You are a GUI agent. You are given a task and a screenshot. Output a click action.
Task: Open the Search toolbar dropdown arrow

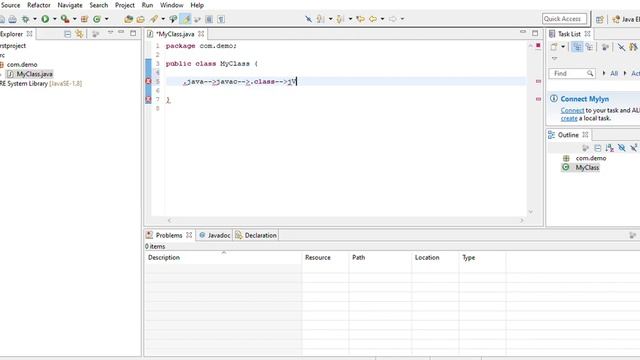[163, 19]
